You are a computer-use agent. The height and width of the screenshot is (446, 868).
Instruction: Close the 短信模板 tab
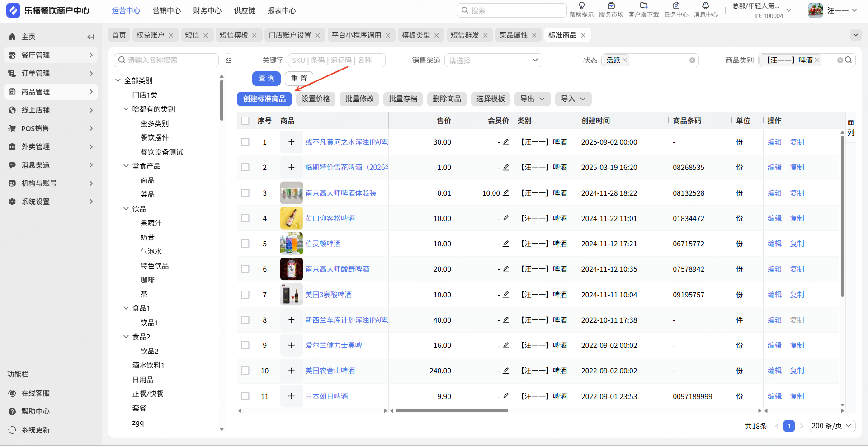pyautogui.click(x=255, y=35)
